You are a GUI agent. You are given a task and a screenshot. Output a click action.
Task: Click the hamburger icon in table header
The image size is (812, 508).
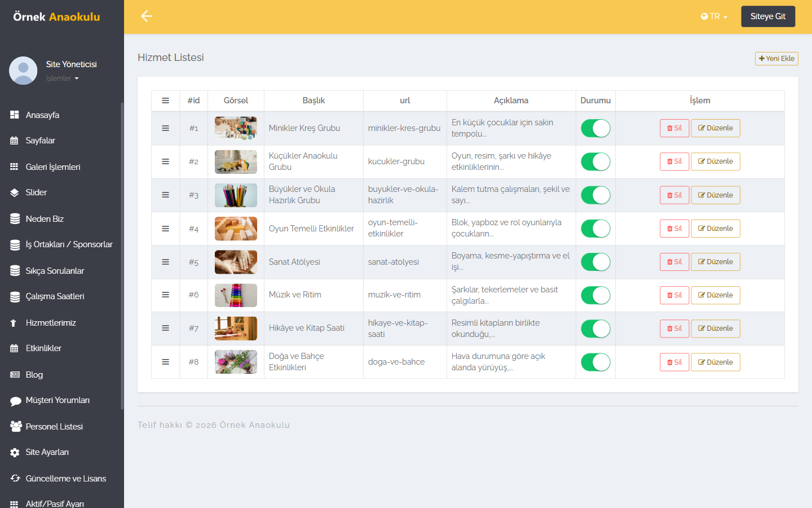(165, 100)
